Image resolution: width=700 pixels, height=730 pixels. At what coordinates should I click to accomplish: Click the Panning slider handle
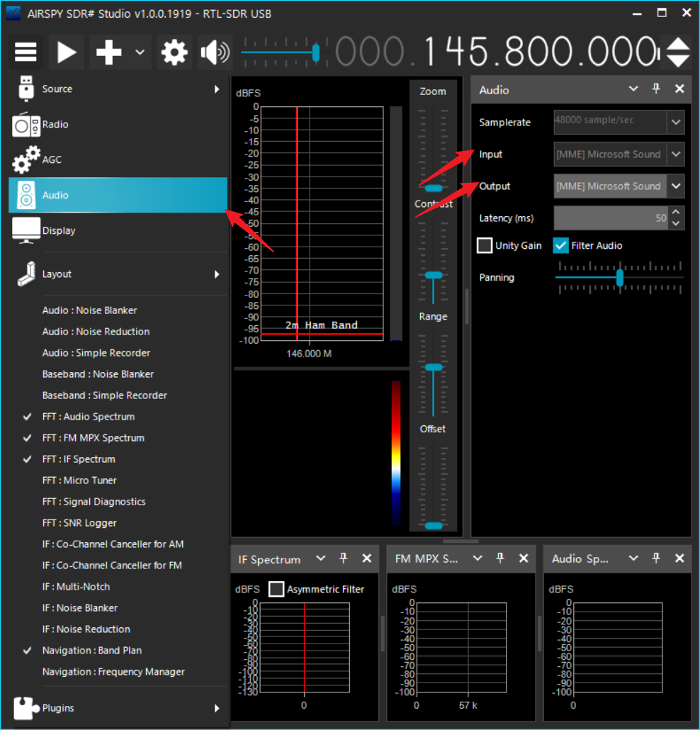pyautogui.click(x=620, y=277)
